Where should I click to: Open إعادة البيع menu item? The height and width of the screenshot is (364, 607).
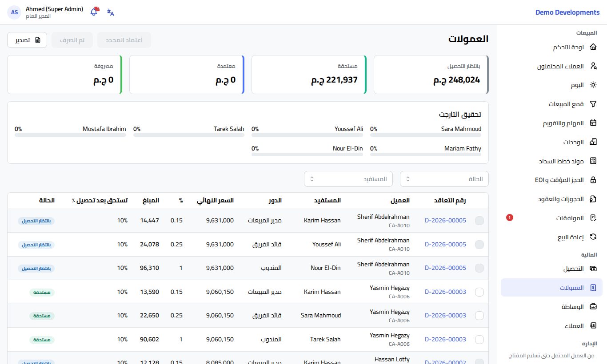click(x=551, y=237)
